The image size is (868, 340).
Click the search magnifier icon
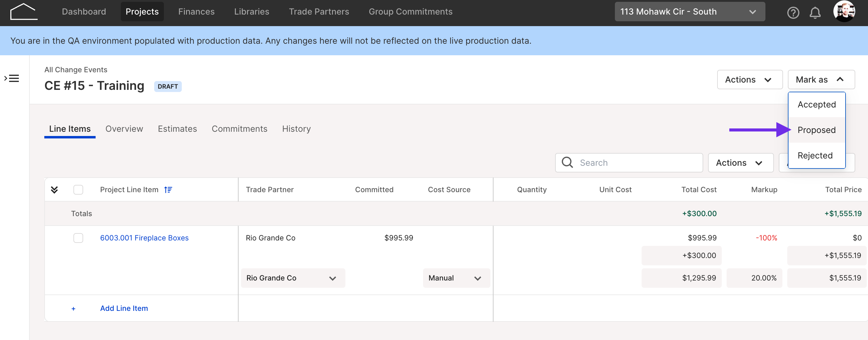click(x=567, y=162)
